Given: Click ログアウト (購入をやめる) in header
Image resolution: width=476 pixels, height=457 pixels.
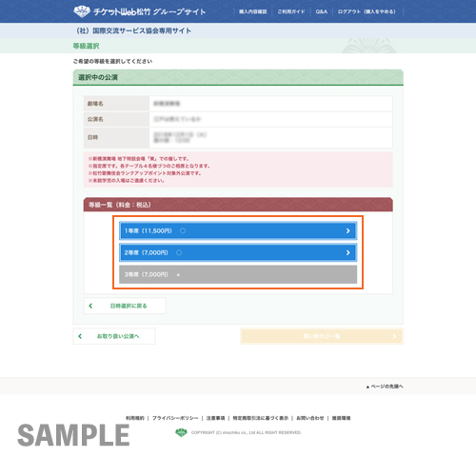Looking at the screenshot, I should click(367, 11).
